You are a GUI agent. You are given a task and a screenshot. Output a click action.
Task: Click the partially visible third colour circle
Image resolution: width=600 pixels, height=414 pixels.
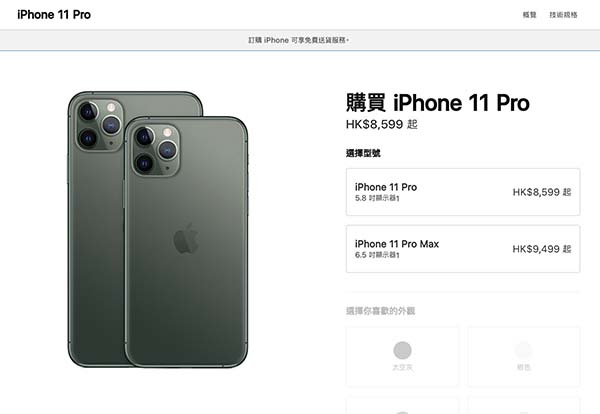click(403, 412)
